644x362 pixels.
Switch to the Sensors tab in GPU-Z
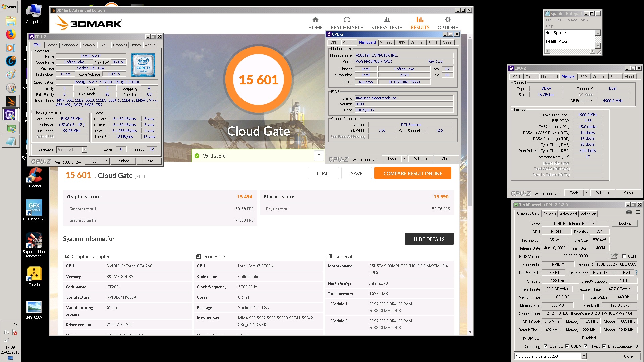pos(549,214)
